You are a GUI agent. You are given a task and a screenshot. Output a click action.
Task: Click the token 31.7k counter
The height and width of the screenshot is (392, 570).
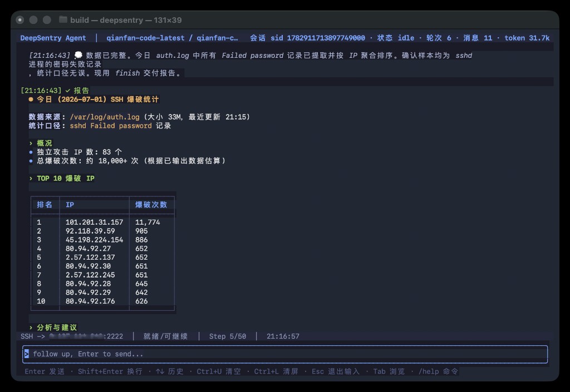pyautogui.click(x=527, y=38)
